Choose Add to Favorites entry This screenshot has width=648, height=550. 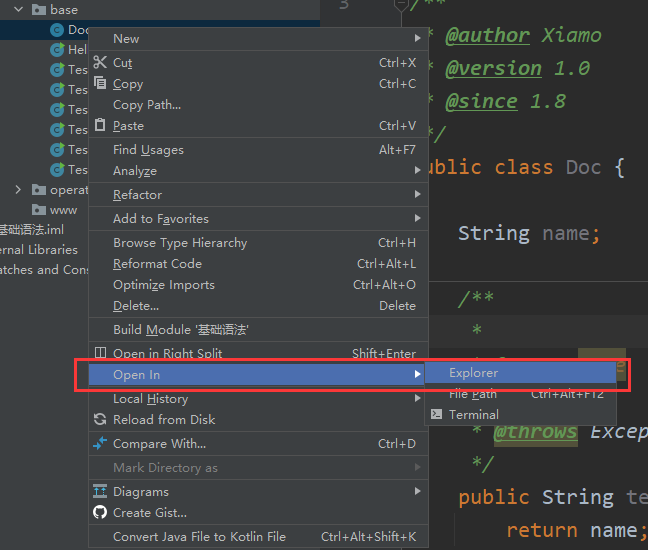(x=259, y=219)
